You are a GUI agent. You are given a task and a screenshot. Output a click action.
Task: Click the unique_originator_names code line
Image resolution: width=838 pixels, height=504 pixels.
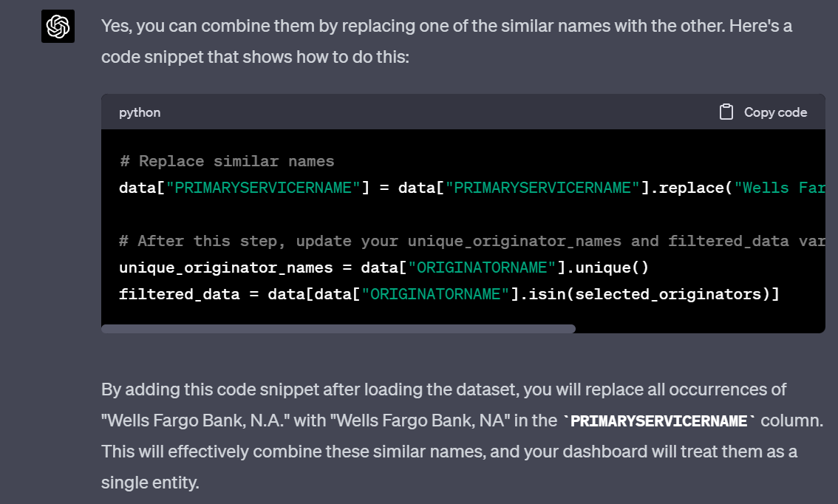tap(384, 268)
